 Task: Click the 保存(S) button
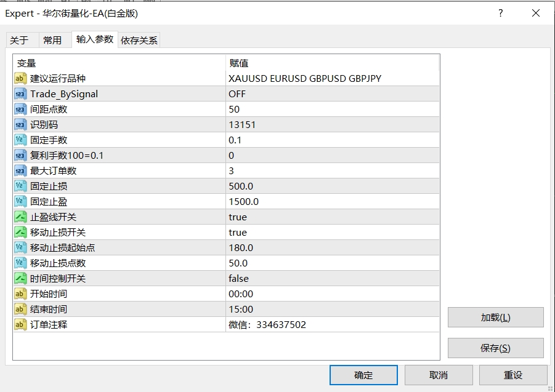pos(495,348)
